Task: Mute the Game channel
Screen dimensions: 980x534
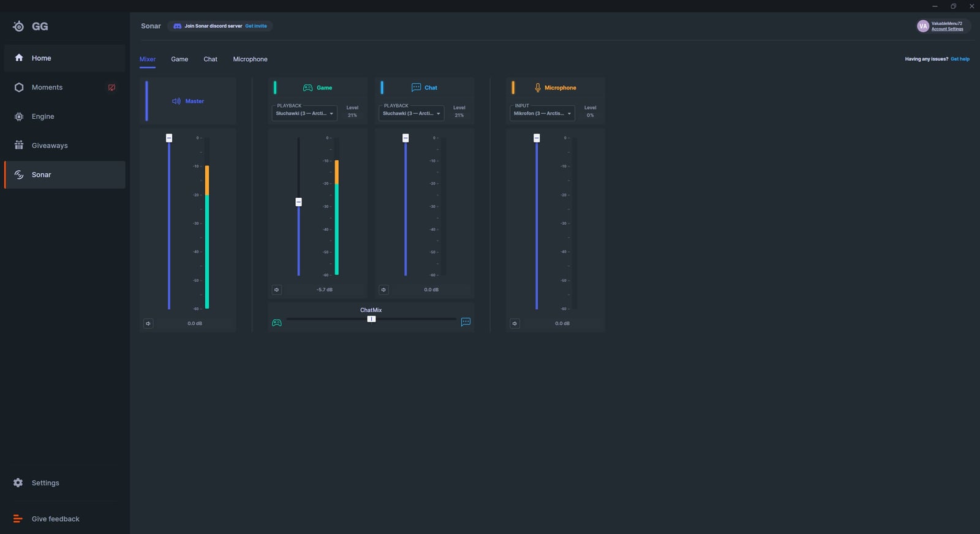Action: click(277, 290)
